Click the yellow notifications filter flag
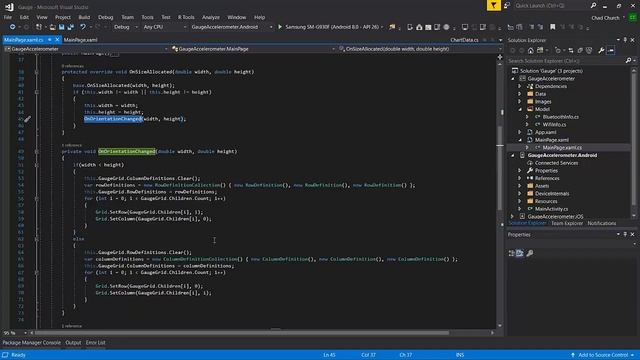 coord(493,5)
